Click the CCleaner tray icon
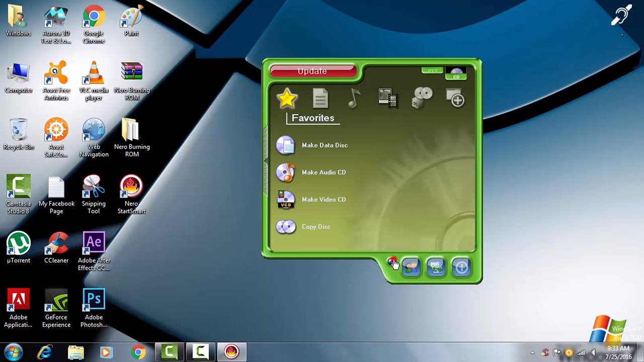This screenshot has height=362, width=644. (x=545, y=352)
